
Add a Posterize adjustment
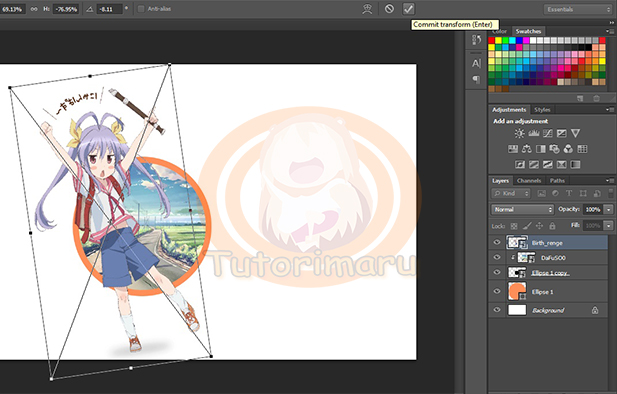click(x=534, y=164)
